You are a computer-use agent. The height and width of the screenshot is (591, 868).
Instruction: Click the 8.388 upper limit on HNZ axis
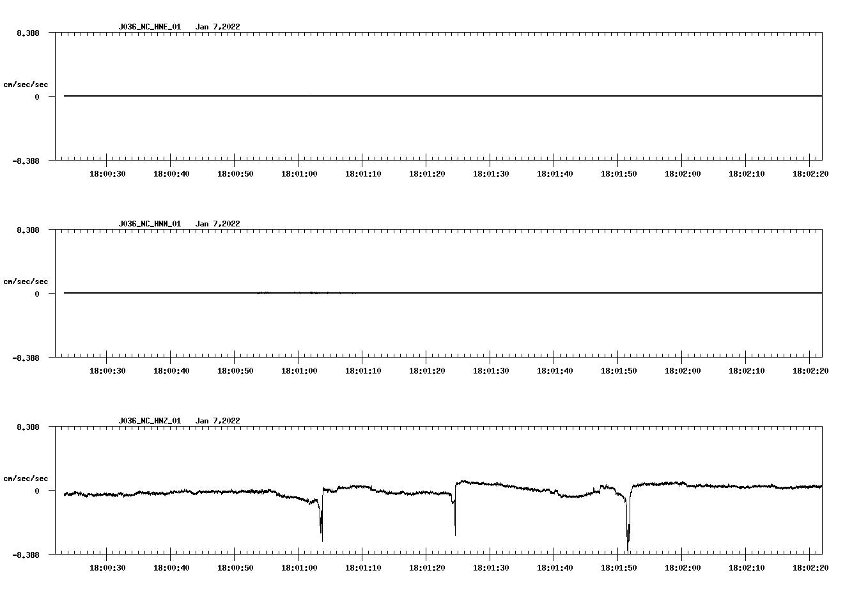[x=29, y=427]
